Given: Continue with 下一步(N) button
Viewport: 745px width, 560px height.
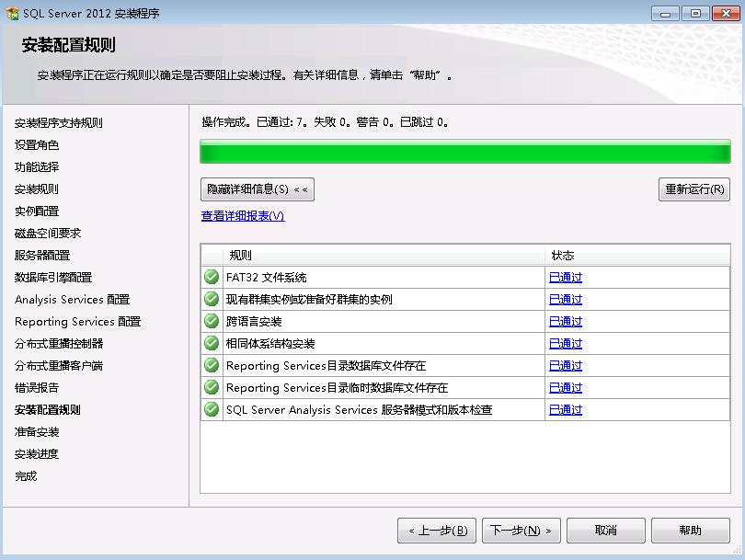Looking at the screenshot, I should [521, 530].
